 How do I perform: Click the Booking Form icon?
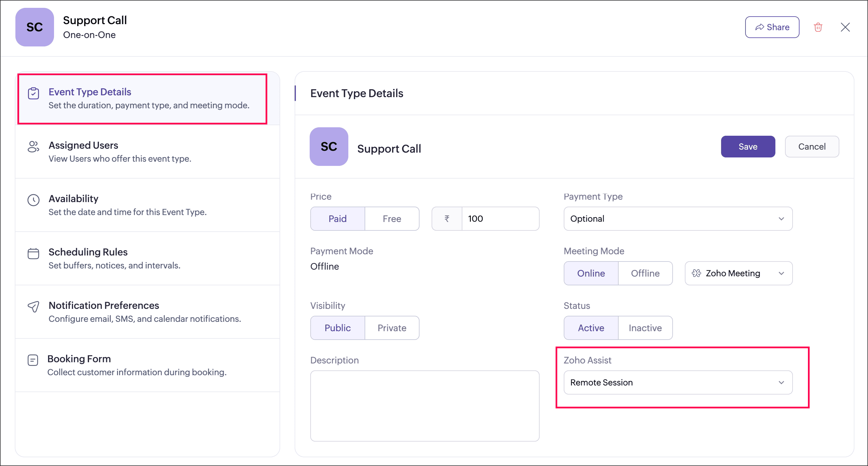click(x=33, y=360)
